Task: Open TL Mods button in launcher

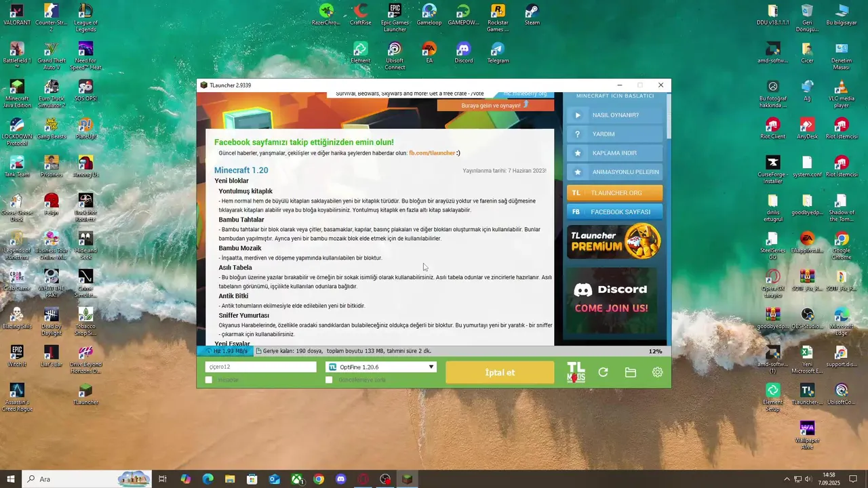Action: click(x=576, y=372)
